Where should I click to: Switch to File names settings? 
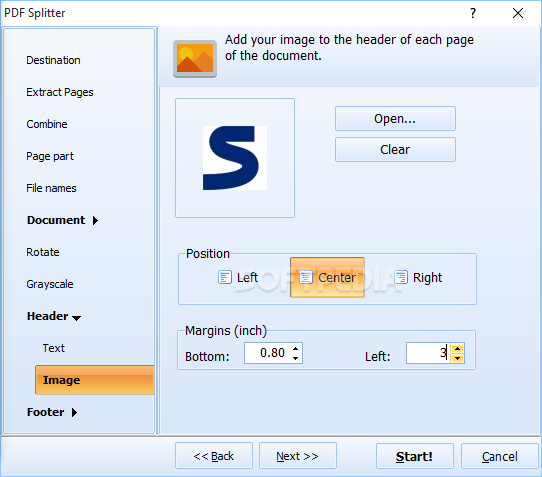[51, 188]
